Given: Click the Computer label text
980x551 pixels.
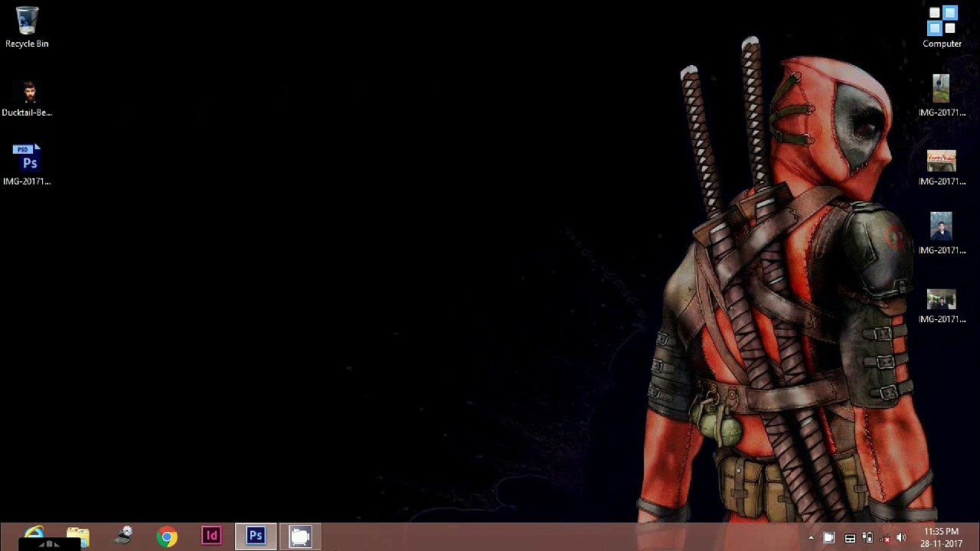Looking at the screenshot, I should pos(942,44).
